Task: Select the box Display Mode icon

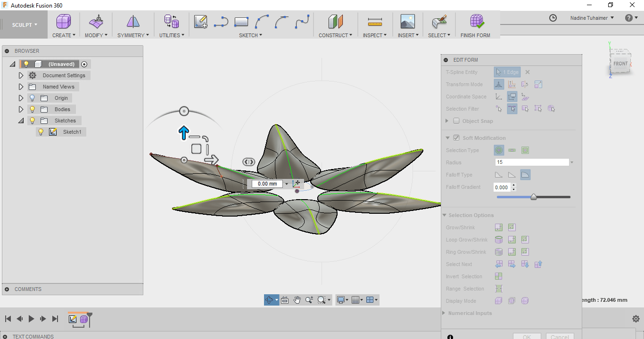Action: coord(499,301)
